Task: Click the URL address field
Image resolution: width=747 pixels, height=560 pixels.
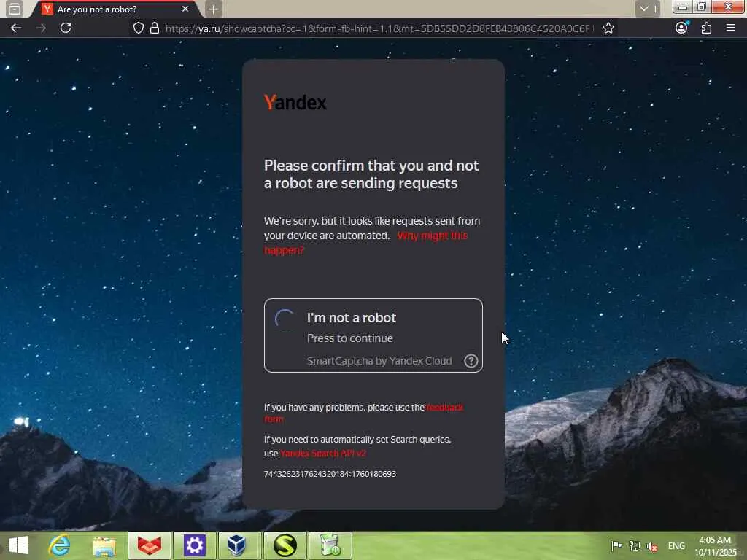Action: coord(379,28)
